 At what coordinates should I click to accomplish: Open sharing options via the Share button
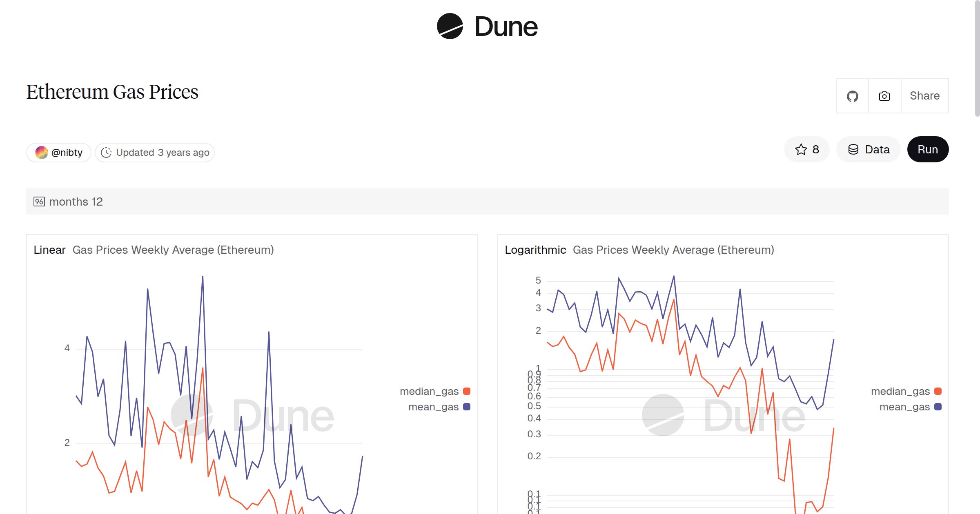click(x=924, y=95)
